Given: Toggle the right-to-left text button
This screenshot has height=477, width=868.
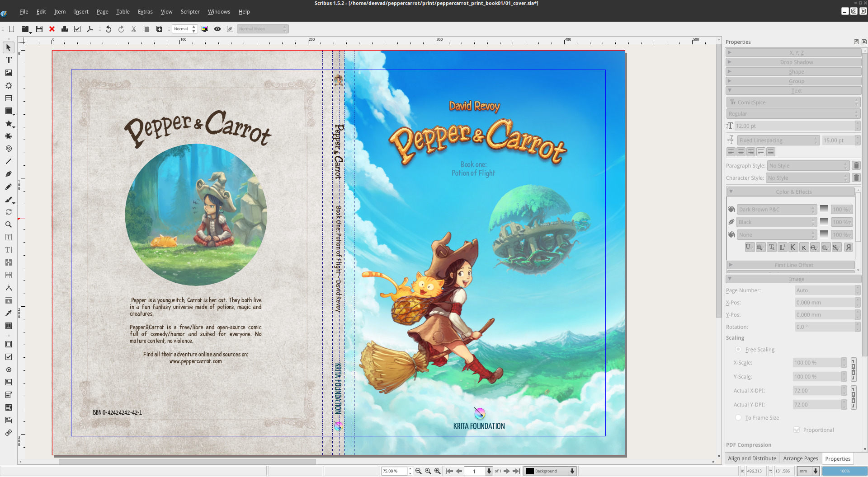Looking at the screenshot, I should (848, 247).
